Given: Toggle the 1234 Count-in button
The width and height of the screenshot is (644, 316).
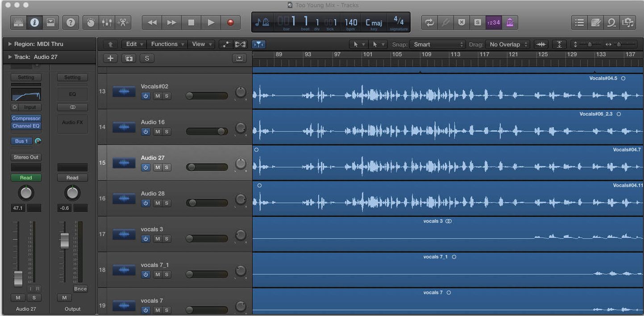Looking at the screenshot, I should 494,22.
